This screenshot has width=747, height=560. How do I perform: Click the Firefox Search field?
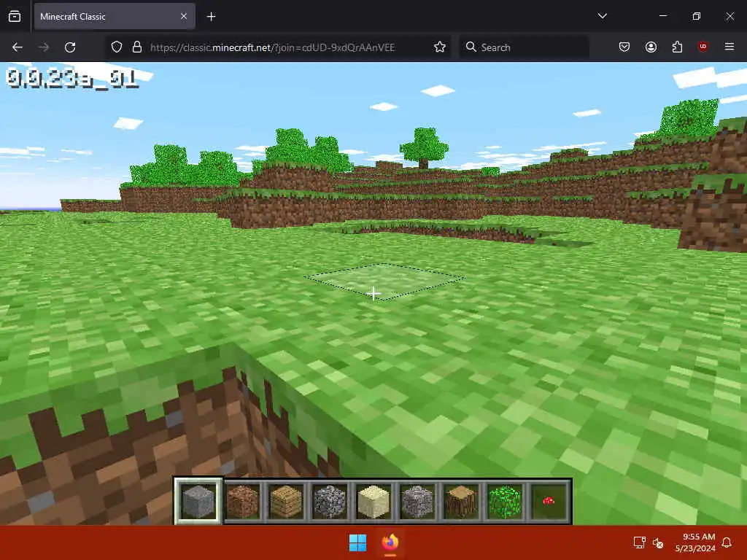(x=524, y=47)
